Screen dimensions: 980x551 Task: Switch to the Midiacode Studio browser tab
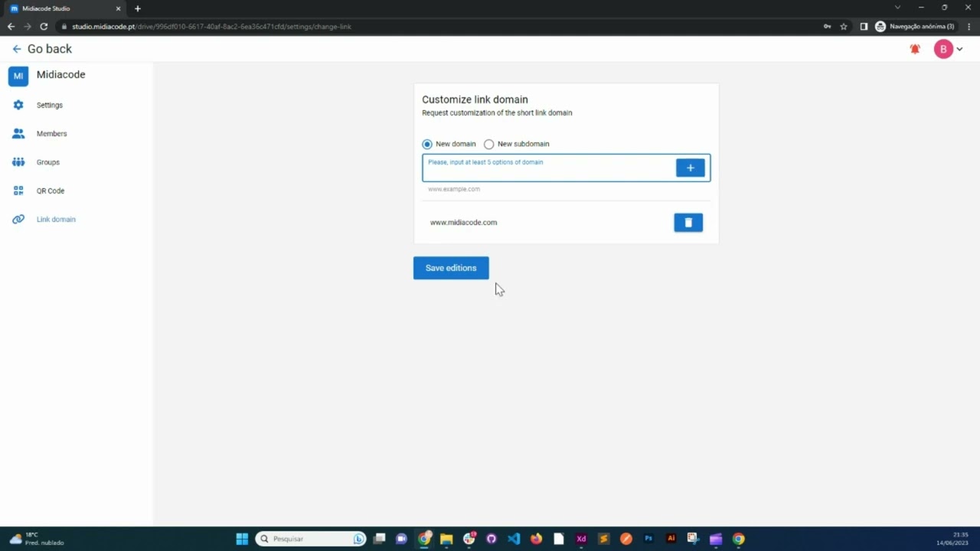click(65, 8)
